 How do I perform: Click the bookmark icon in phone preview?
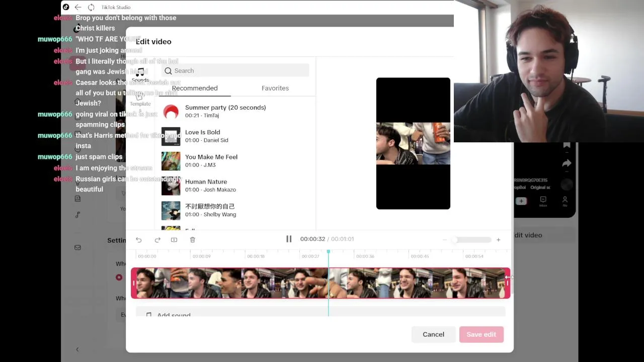567,146
